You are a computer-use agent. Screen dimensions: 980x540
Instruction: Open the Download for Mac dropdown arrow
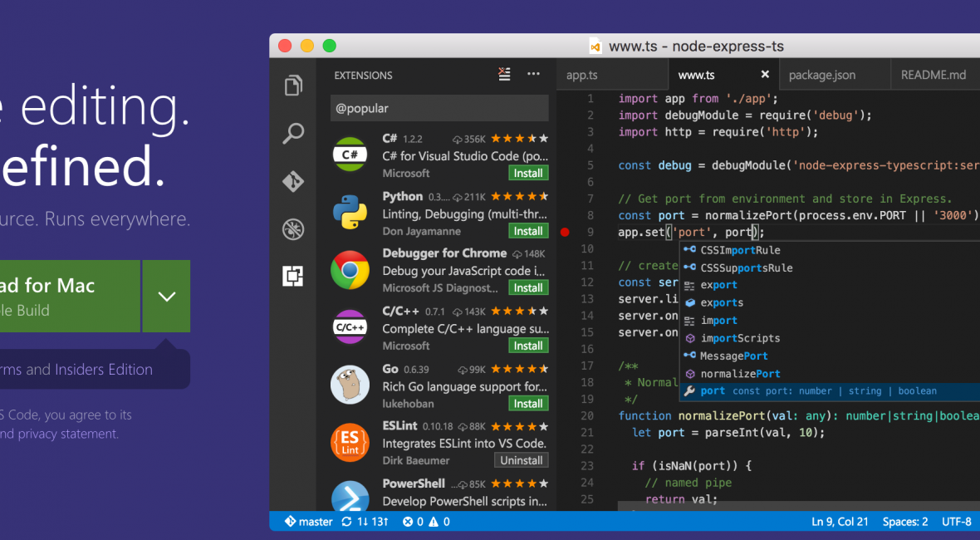pos(166,296)
